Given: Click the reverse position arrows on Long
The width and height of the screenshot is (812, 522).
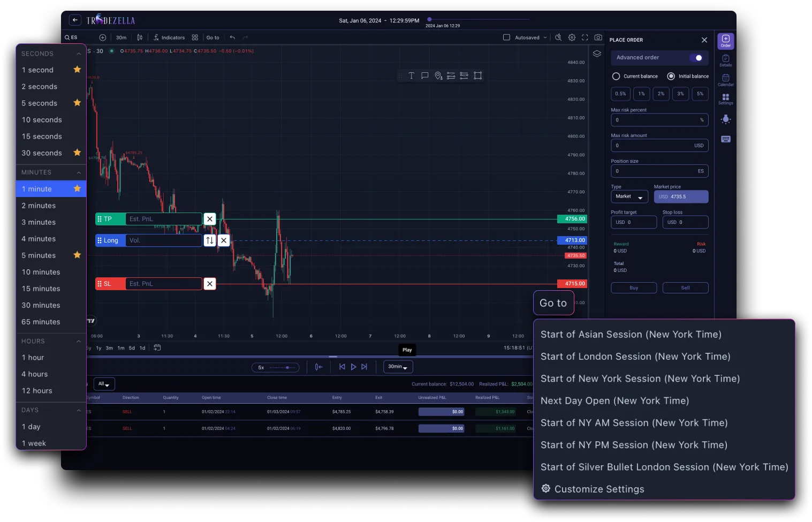Looking at the screenshot, I should tap(210, 240).
